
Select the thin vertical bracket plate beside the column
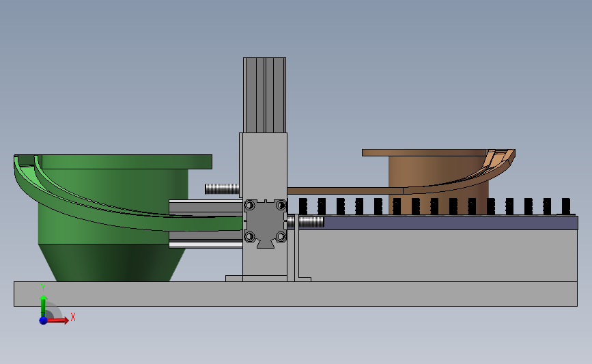point(297,248)
